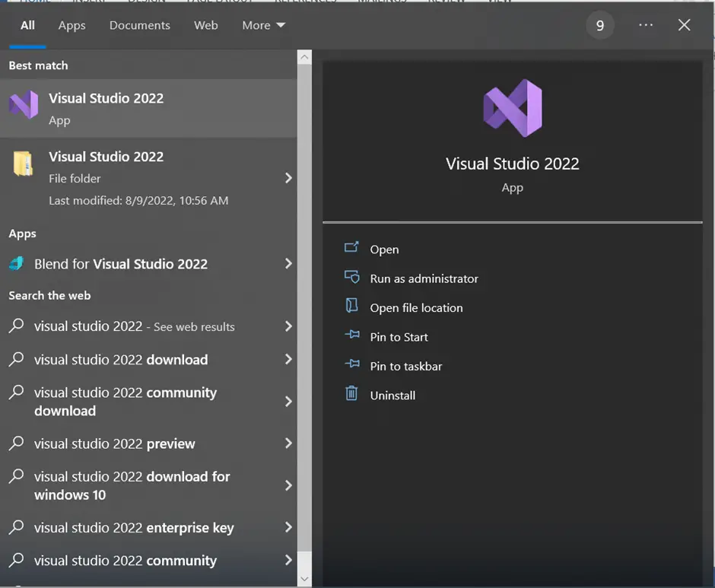This screenshot has width=715, height=588.
Task: Choose Pin to Start
Action: (x=399, y=337)
